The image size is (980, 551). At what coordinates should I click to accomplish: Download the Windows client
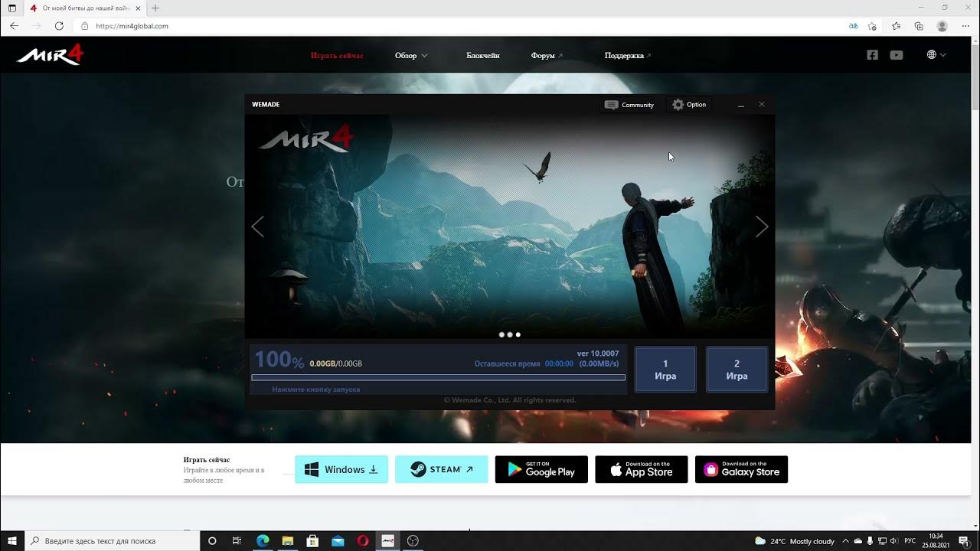(x=341, y=469)
